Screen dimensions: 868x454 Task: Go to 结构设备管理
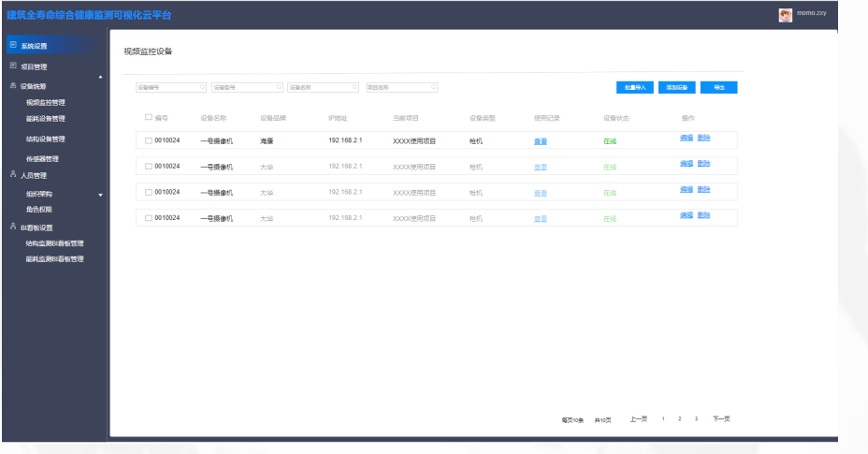point(46,139)
